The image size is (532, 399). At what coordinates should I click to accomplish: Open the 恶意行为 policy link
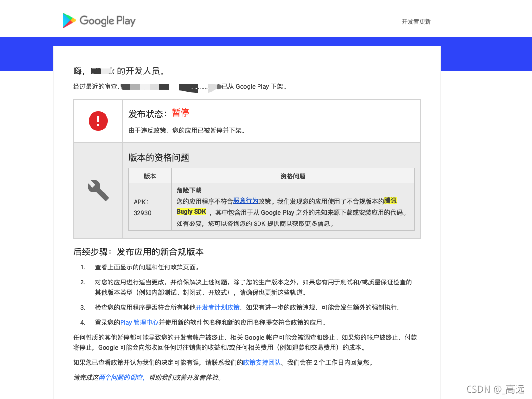click(x=245, y=201)
